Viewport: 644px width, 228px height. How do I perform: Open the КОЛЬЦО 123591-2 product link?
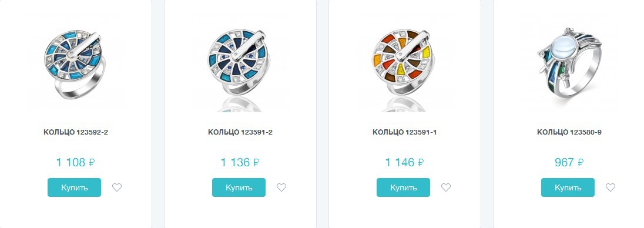pos(240,132)
